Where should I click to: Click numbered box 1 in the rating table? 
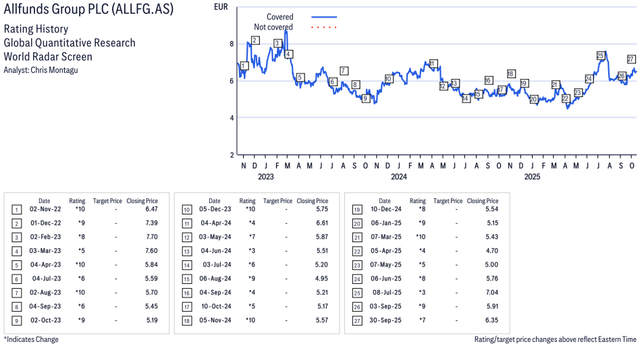pyautogui.click(x=16, y=210)
